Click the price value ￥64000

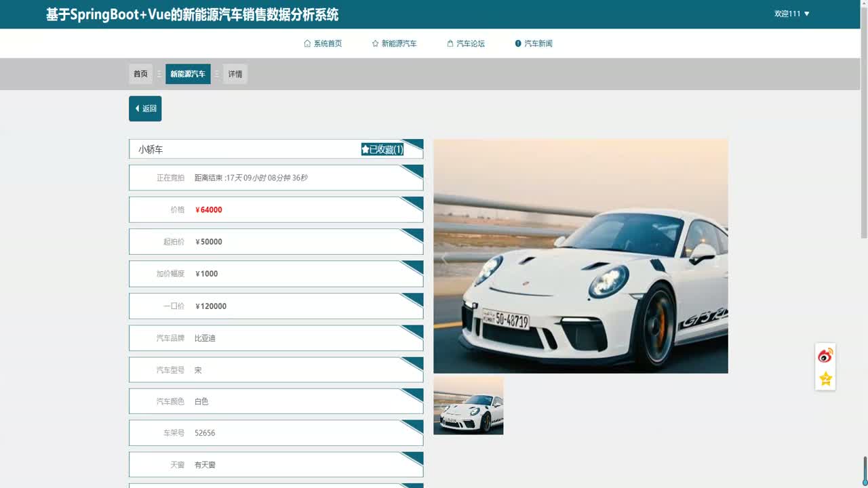click(209, 210)
